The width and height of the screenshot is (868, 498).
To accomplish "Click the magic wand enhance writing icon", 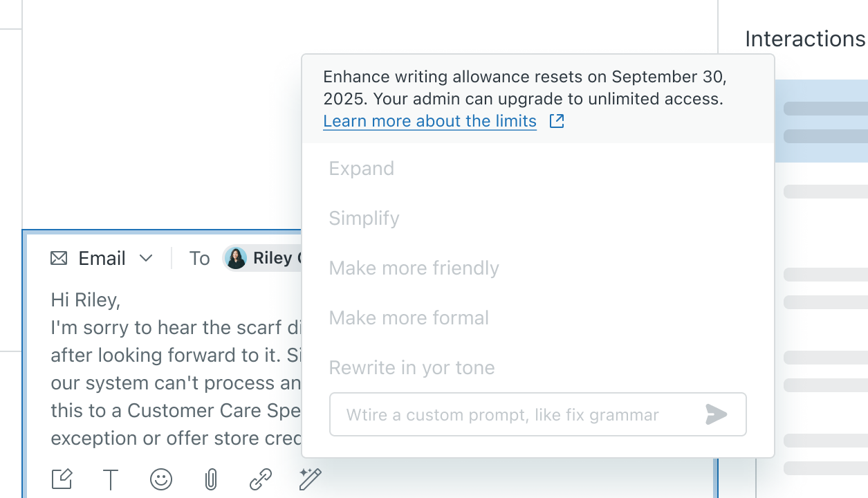I will 310,479.
